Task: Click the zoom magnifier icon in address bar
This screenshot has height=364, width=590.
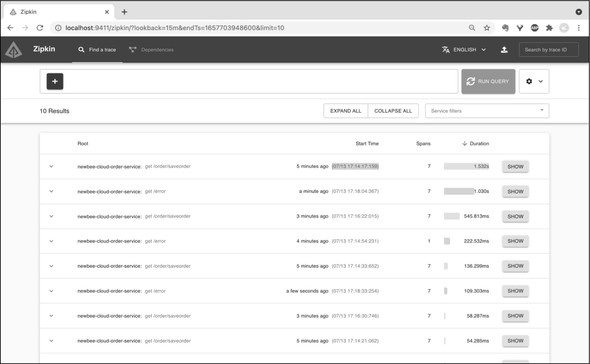Action: point(472,28)
